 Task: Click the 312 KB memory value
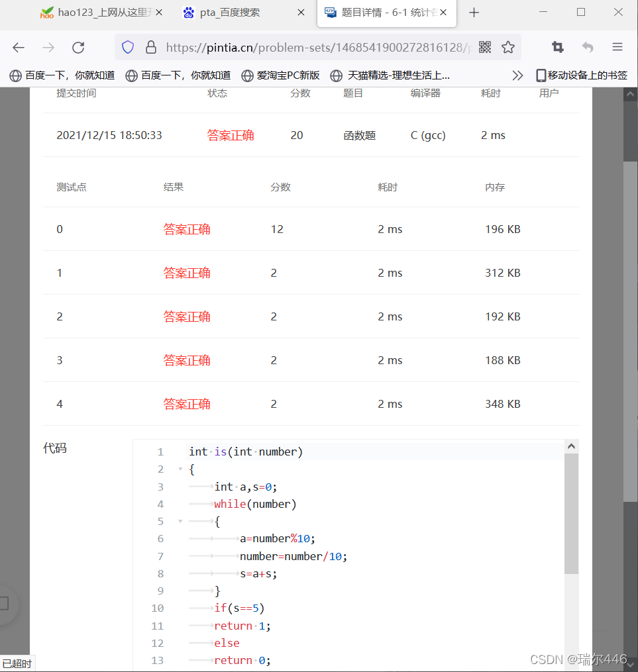click(502, 273)
